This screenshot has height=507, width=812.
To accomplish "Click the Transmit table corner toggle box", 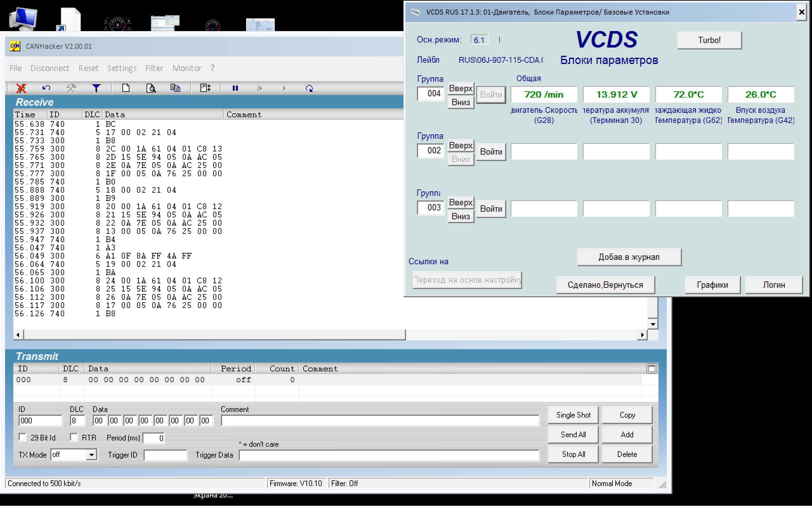I will point(651,369).
